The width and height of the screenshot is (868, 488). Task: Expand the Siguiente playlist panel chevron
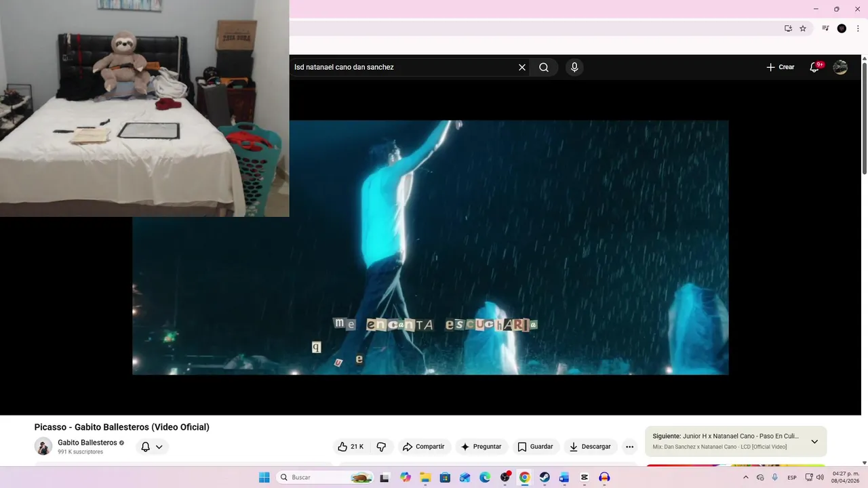point(814,441)
